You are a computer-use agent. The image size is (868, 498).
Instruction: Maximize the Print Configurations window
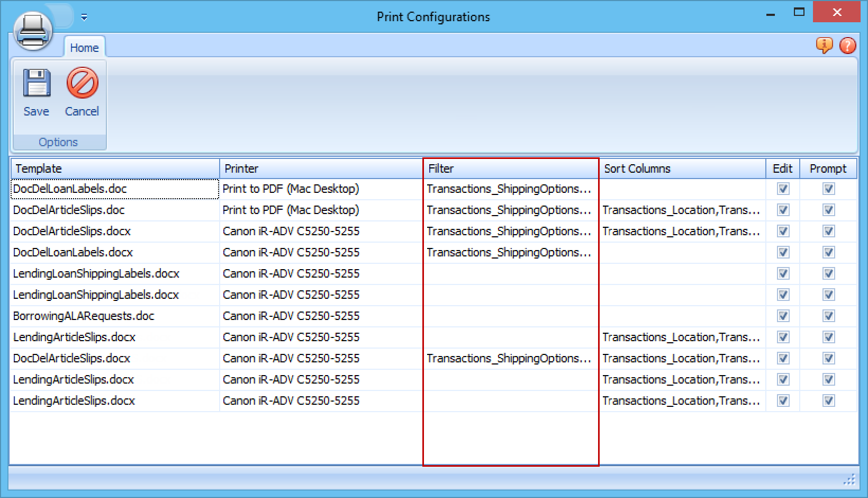pos(799,13)
